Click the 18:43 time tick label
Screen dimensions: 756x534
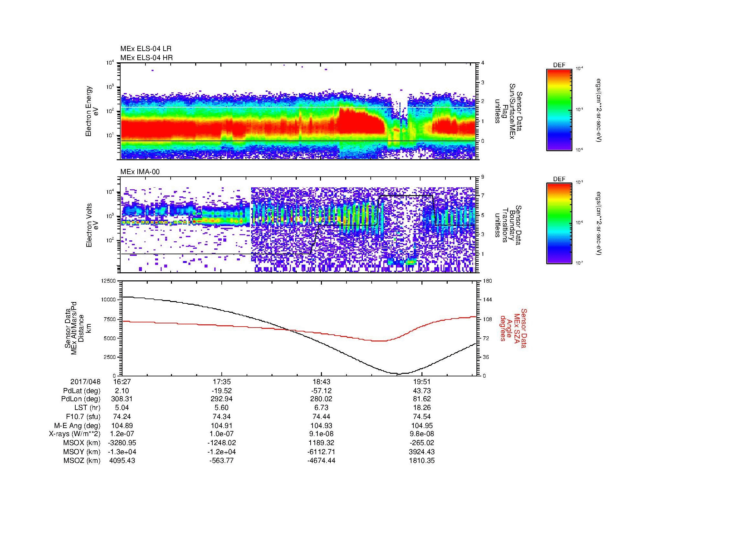click(x=321, y=382)
